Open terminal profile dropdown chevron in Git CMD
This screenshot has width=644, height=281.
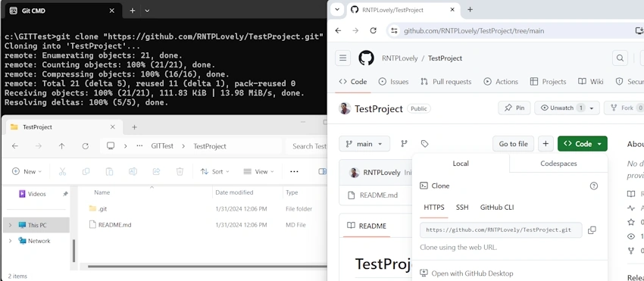click(147, 11)
